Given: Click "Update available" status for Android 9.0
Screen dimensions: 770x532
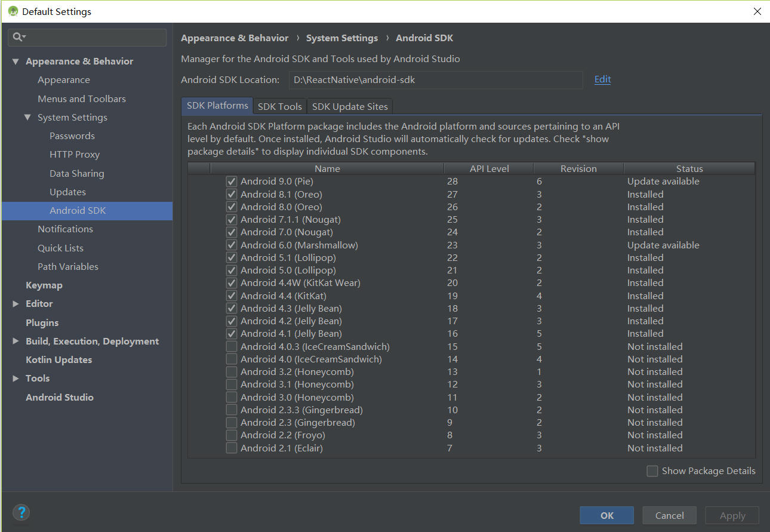Looking at the screenshot, I should coord(663,182).
